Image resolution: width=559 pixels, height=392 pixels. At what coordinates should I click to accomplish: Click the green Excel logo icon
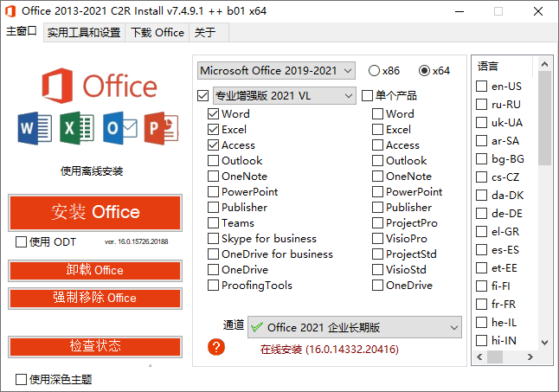pos(77,128)
